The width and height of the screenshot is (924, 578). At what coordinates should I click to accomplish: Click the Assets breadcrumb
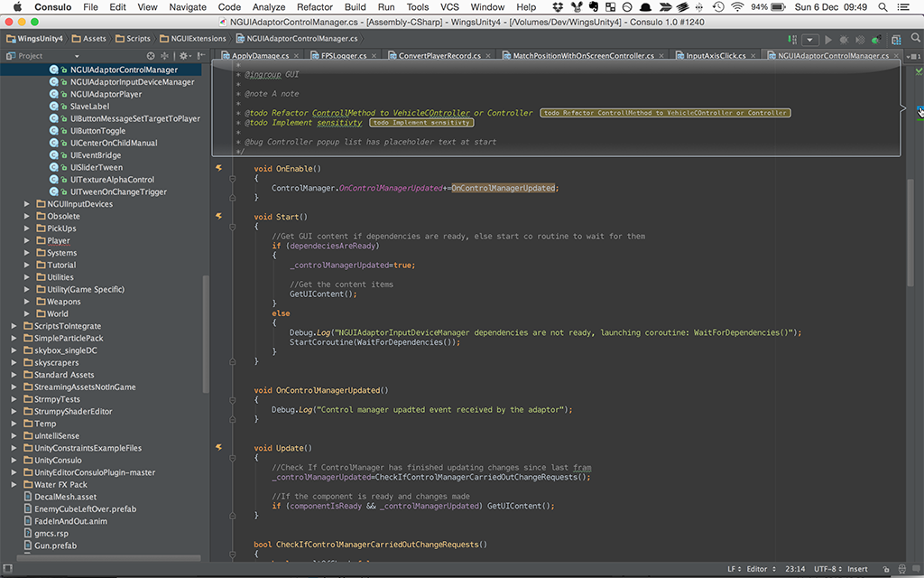click(x=89, y=38)
